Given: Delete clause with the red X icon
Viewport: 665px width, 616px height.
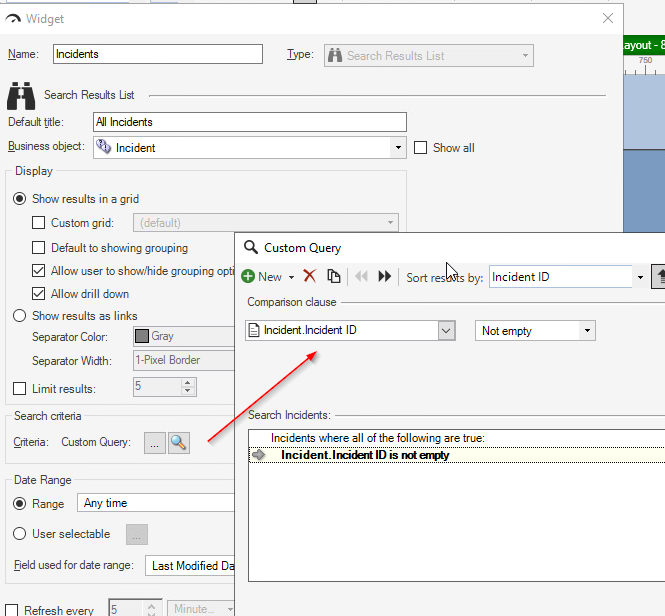Looking at the screenshot, I should pyautogui.click(x=310, y=277).
